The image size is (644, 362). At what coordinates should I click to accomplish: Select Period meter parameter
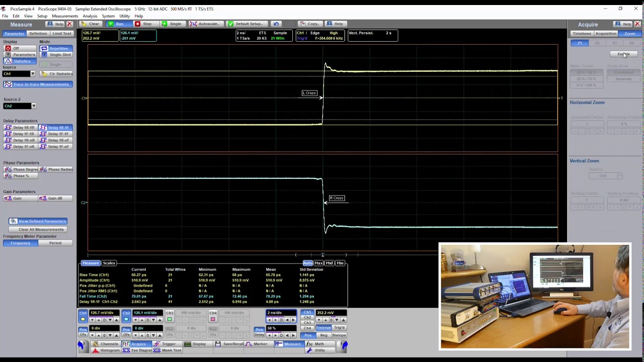pyautogui.click(x=55, y=243)
